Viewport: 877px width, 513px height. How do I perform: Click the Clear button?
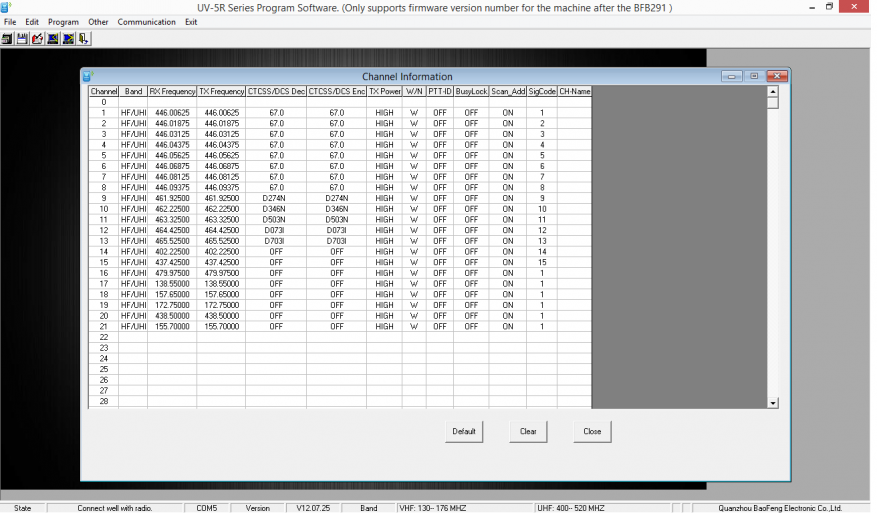click(x=528, y=431)
